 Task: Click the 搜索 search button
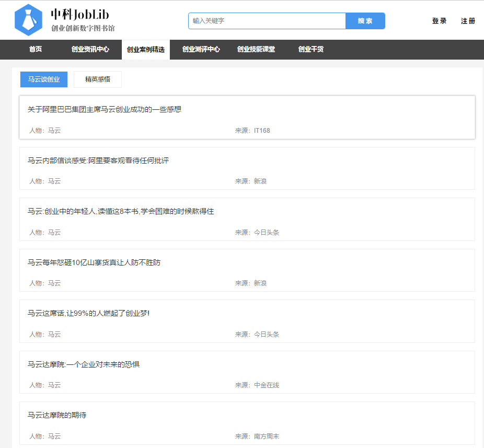coord(365,21)
